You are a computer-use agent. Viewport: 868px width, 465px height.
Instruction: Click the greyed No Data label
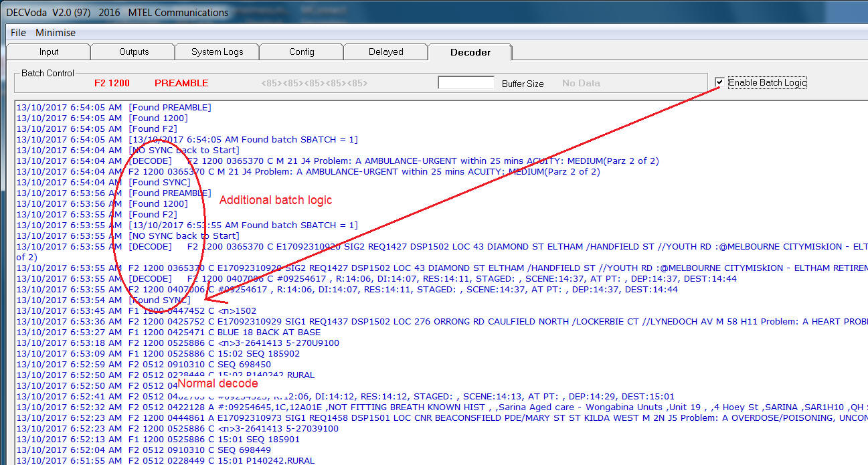coord(581,84)
